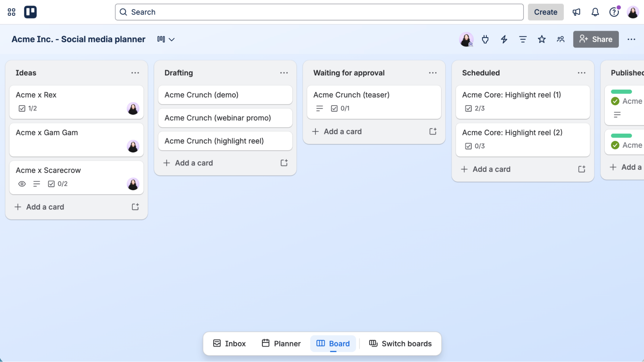This screenshot has width=644, height=362.
Task: Switch to the Planner tab
Action: point(281,343)
